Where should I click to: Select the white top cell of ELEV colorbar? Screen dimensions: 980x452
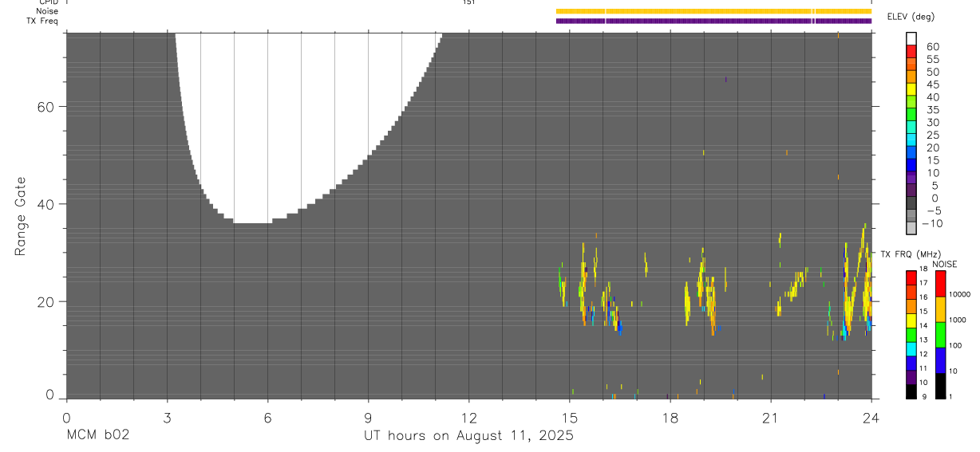(x=911, y=39)
